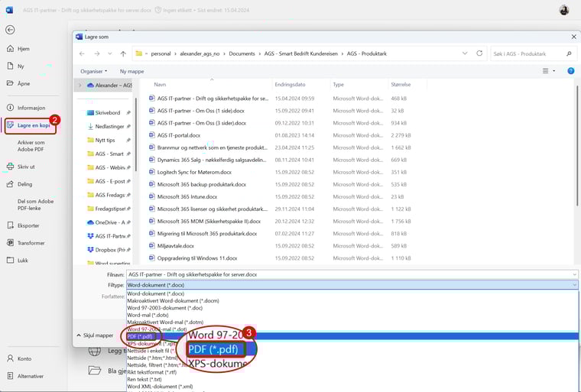This screenshot has height=392, width=581.
Task: Click AGS - Smart Bedrift Kundereisen breadcrumb
Action: 301,53
